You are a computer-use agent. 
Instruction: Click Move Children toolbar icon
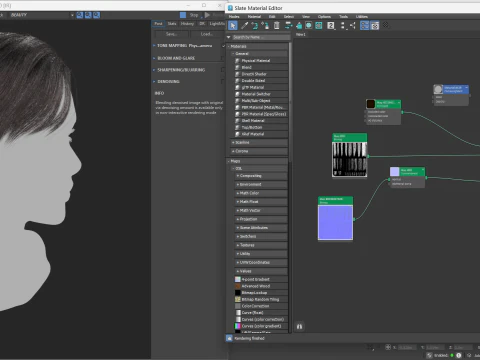[288, 25]
